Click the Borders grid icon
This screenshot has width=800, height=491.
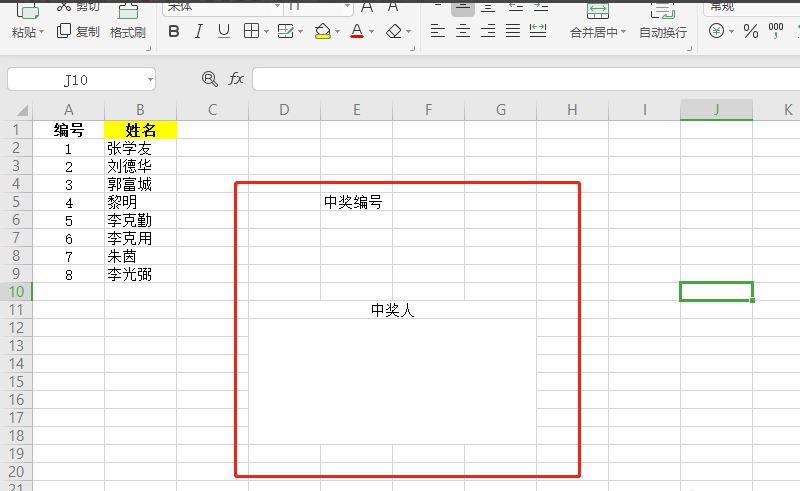[x=252, y=31]
